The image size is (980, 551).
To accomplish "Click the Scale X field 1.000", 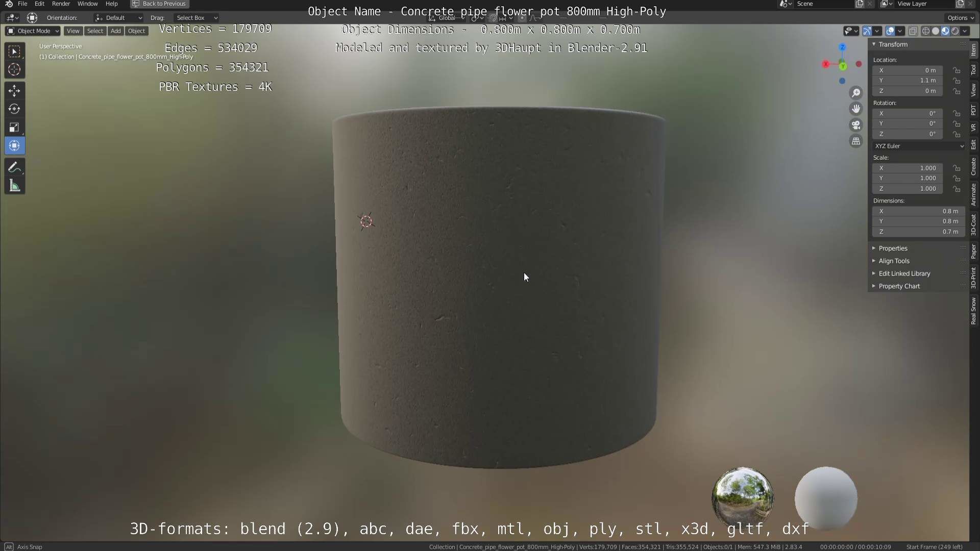I will [x=908, y=168].
